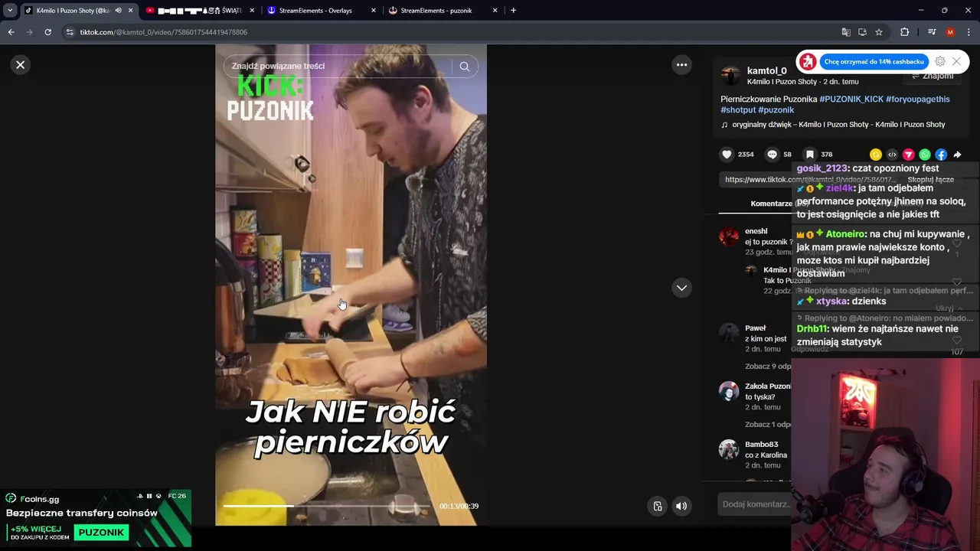Open kamtol_0 profile name

(766, 70)
